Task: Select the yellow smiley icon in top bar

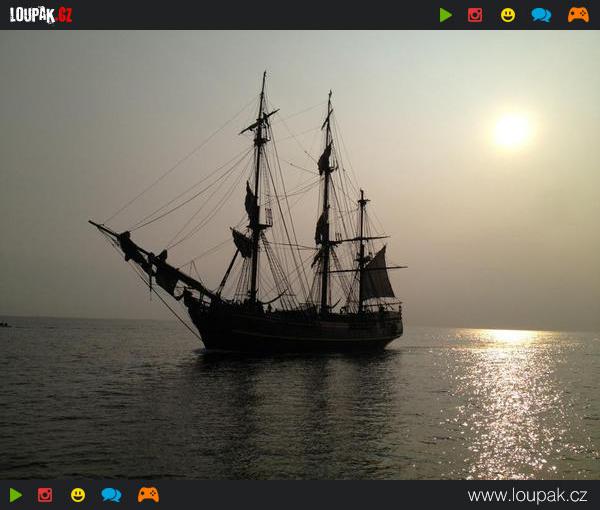Action: [x=508, y=15]
